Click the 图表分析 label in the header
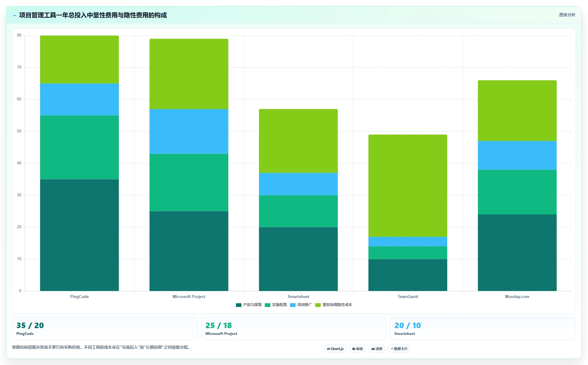 567,15
